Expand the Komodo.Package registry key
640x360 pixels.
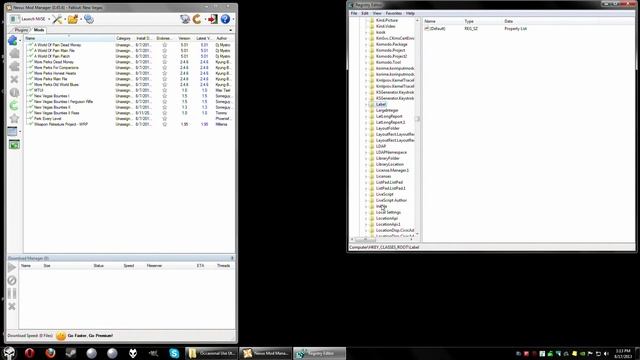366,44
